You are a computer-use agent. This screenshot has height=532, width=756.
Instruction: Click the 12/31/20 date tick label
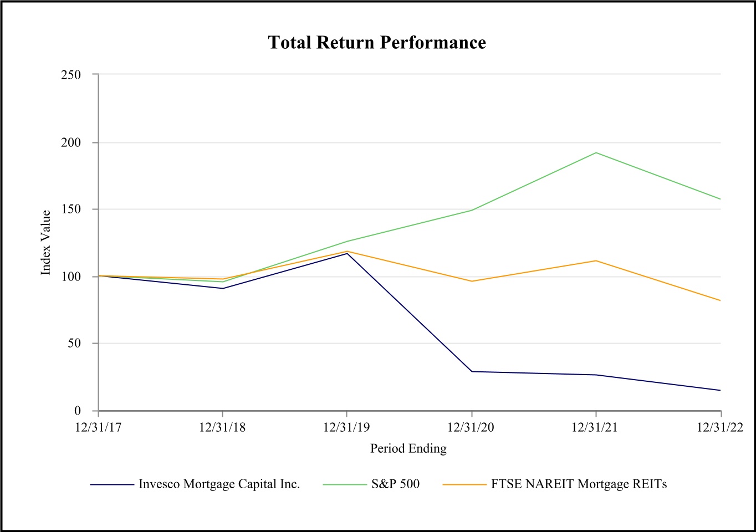point(471,427)
